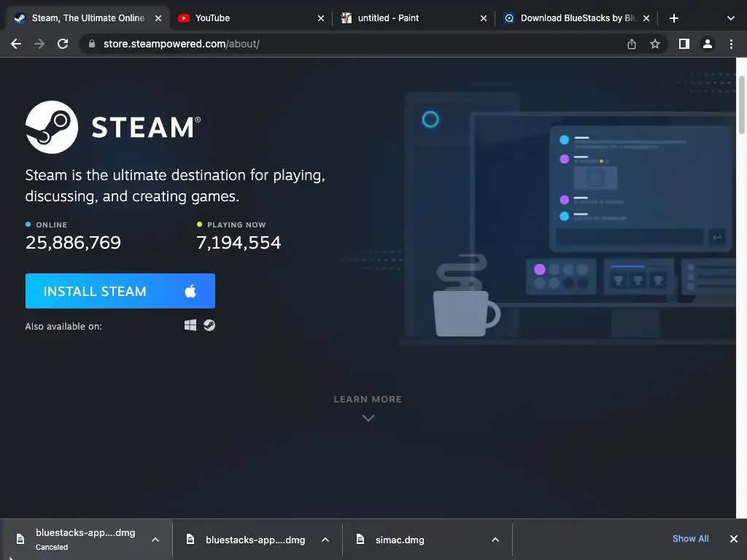Click the Steam logo
This screenshot has height=560, width=747.
(113, 127)
